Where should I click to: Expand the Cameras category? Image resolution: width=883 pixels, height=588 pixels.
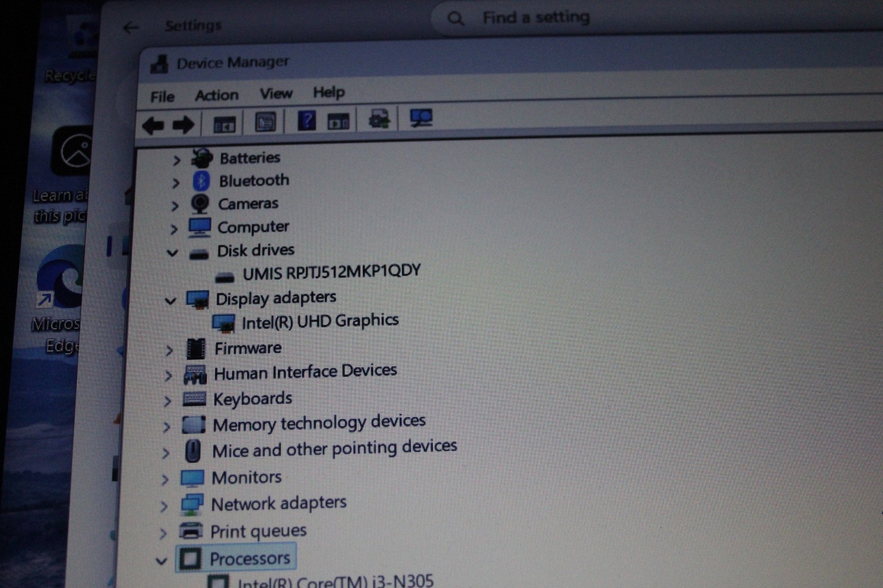click(x=175, y=206)
